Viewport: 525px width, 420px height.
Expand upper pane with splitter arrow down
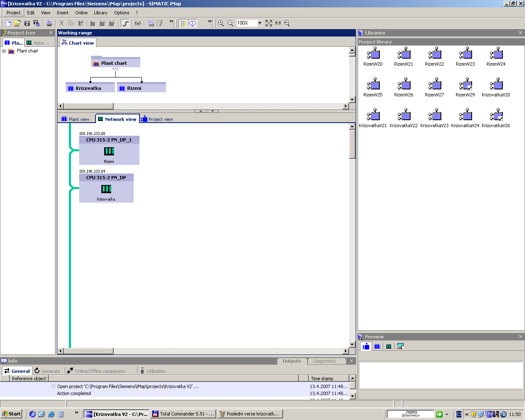tap(212, 111)
